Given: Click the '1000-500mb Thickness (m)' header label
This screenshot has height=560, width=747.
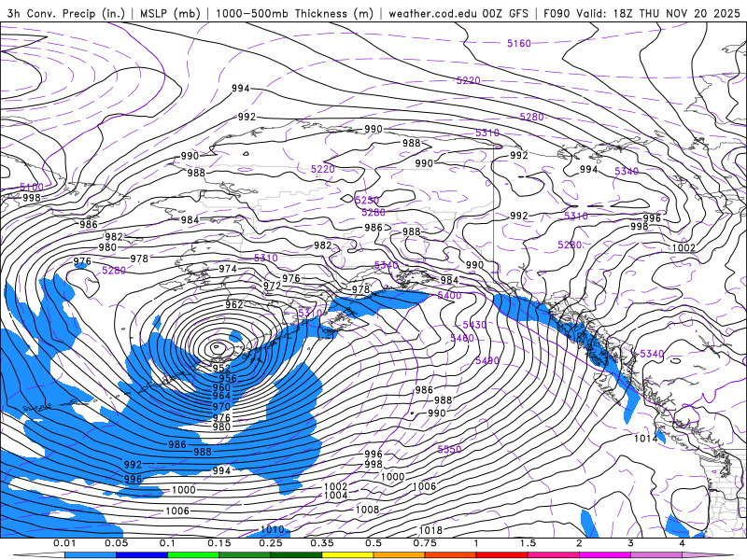Looking at the screenshot, I should pos(294,13).
